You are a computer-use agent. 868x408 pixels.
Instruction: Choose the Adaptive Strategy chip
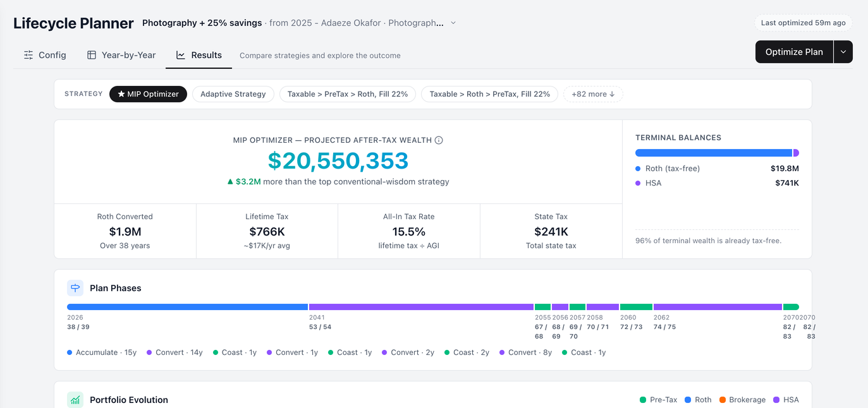pos(233,94)
